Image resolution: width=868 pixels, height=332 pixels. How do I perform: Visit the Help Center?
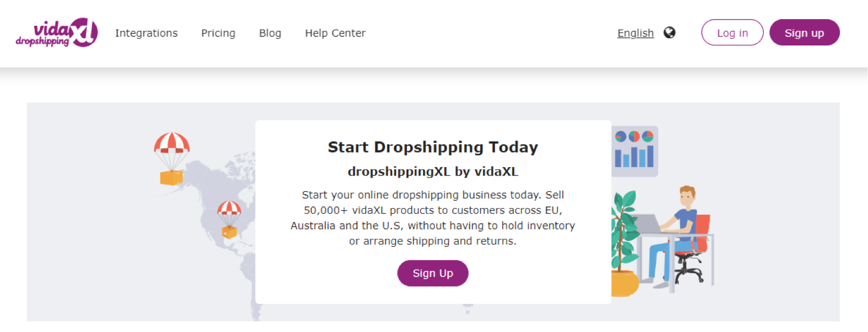pyautogui.click(x=335, y=33)
